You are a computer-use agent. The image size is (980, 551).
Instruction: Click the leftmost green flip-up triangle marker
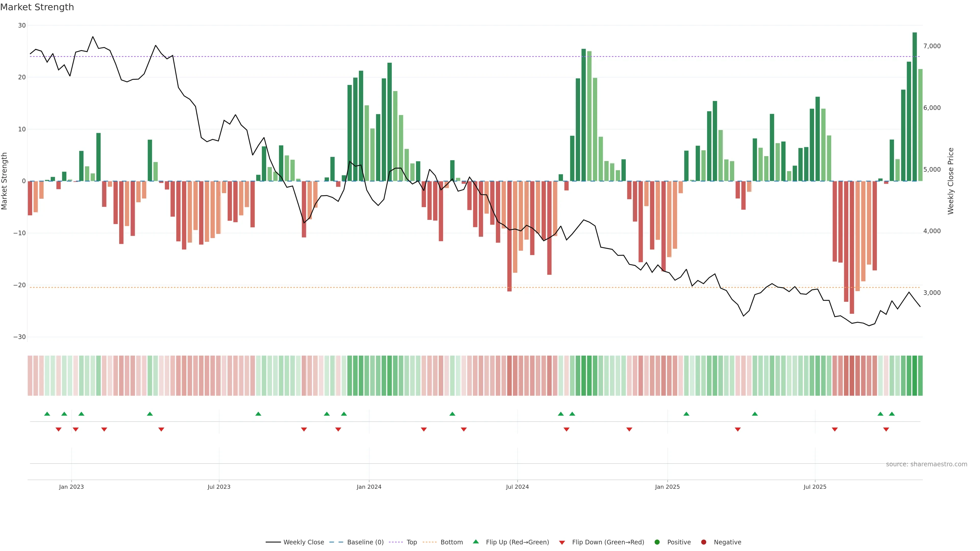[x=47, y=414]
